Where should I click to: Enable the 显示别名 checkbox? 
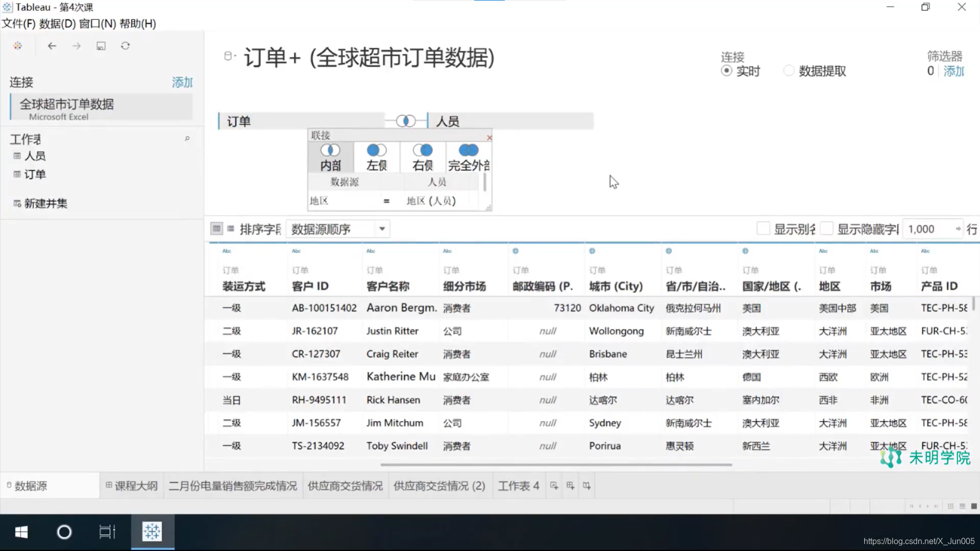click(763, 228)
